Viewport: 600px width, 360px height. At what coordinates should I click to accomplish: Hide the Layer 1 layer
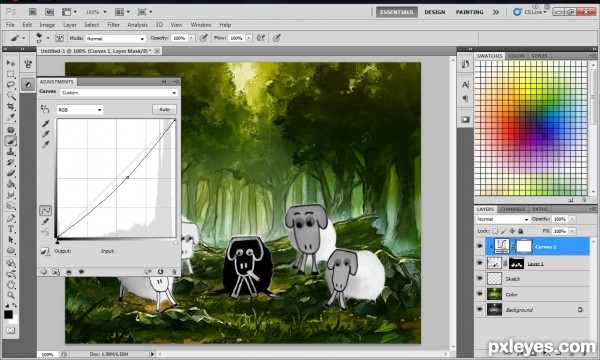click(480, 263)
